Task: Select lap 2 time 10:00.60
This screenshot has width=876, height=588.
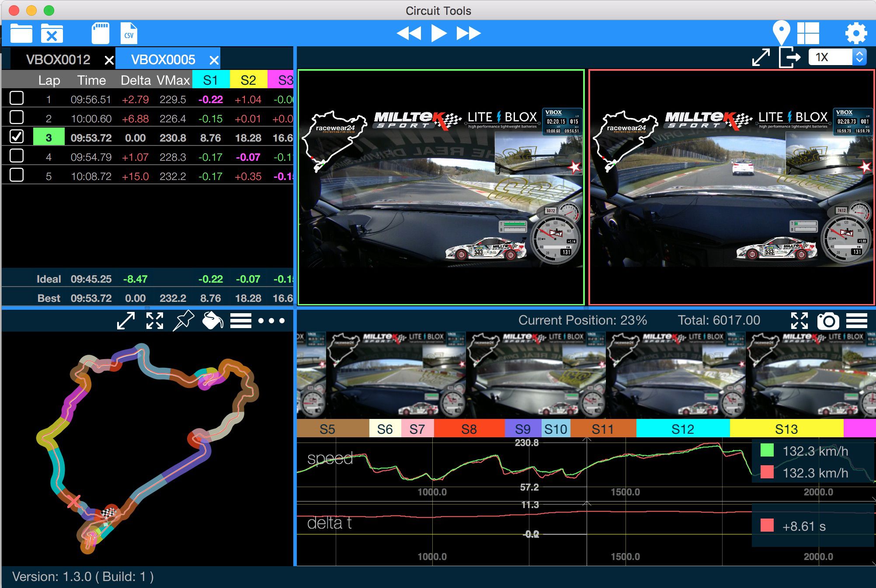Action: click(91, 119)
